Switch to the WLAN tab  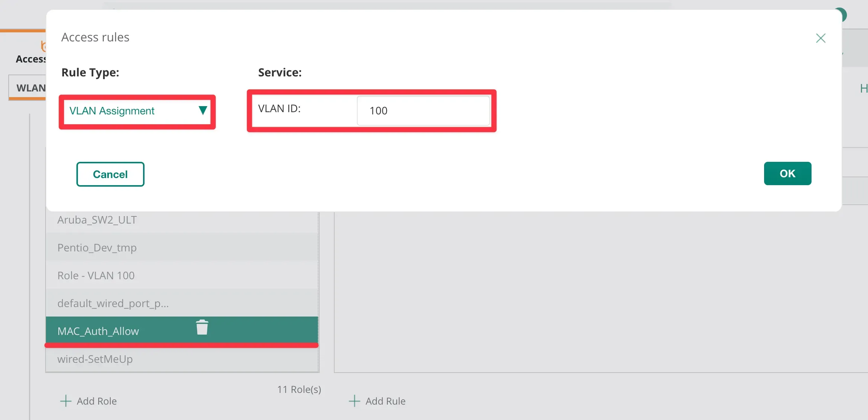coord(30,88)
